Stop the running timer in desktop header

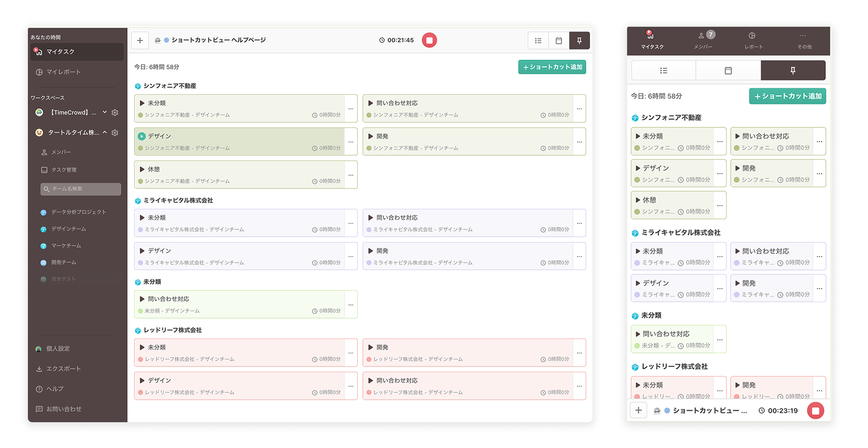(429, 41)
